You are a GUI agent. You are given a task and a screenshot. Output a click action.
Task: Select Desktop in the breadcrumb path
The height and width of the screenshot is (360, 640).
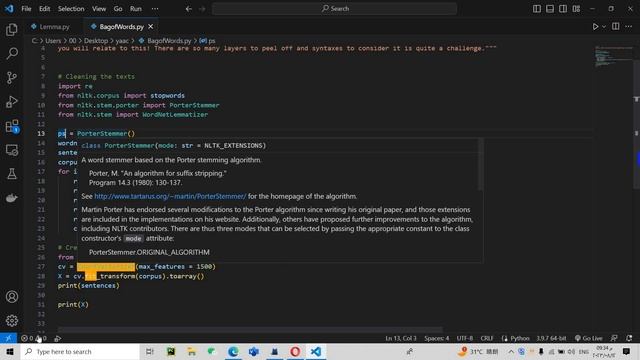tap(96, 41)
